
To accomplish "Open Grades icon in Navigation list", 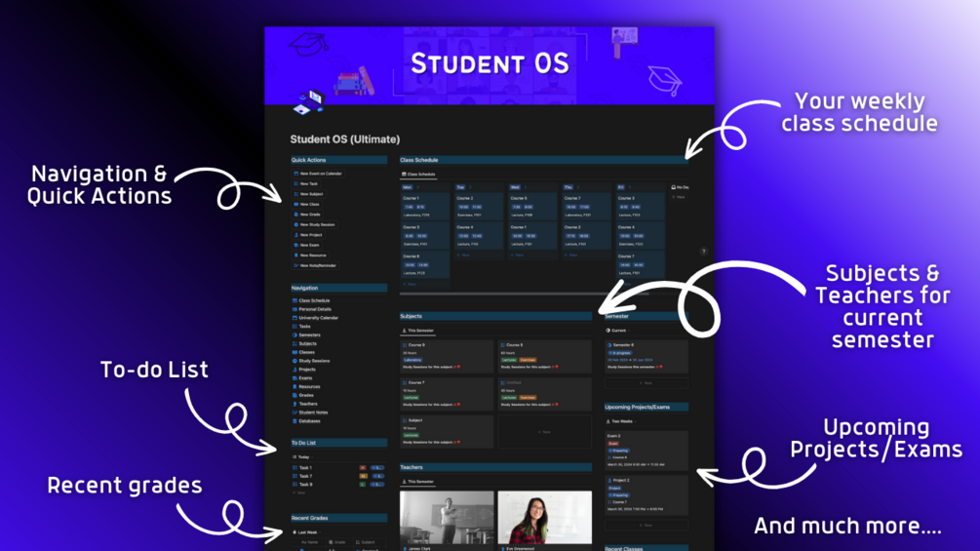I will click(x=295, y=395).
